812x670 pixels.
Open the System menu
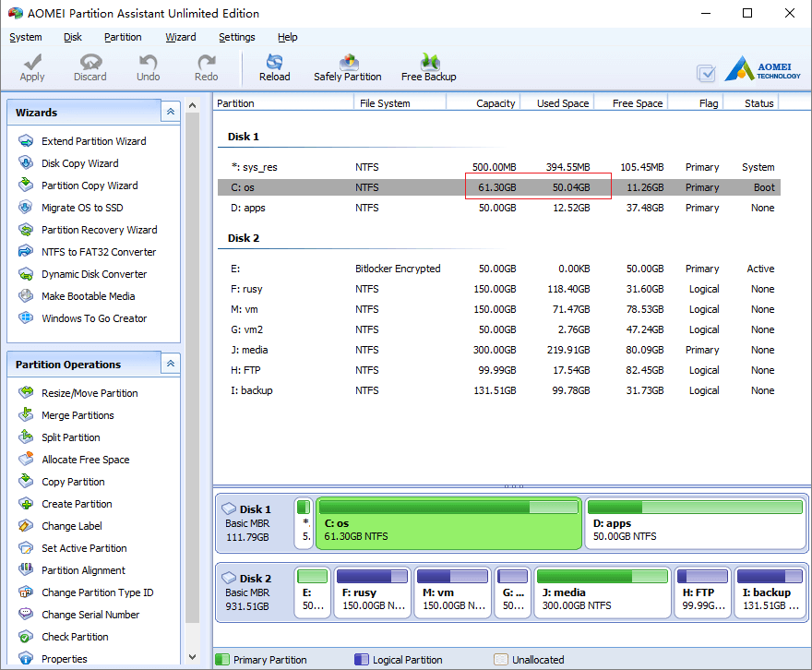pyautogui.click(x=26, y=37)
